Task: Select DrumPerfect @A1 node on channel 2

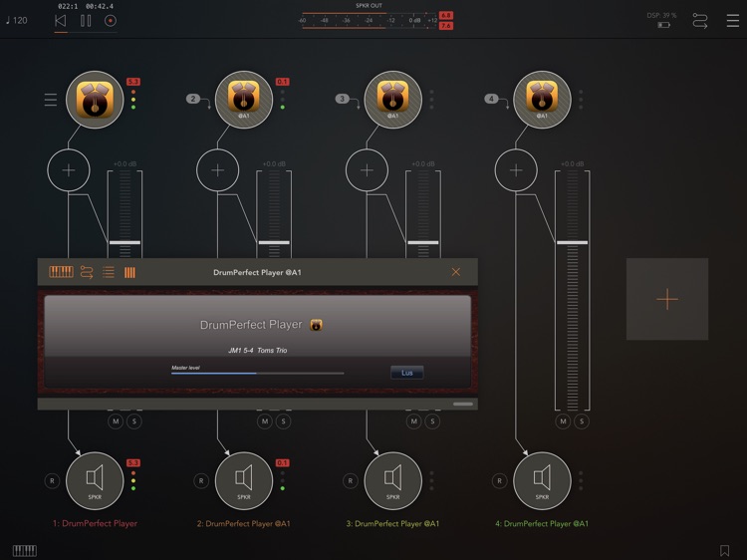Action: point(244,100)
